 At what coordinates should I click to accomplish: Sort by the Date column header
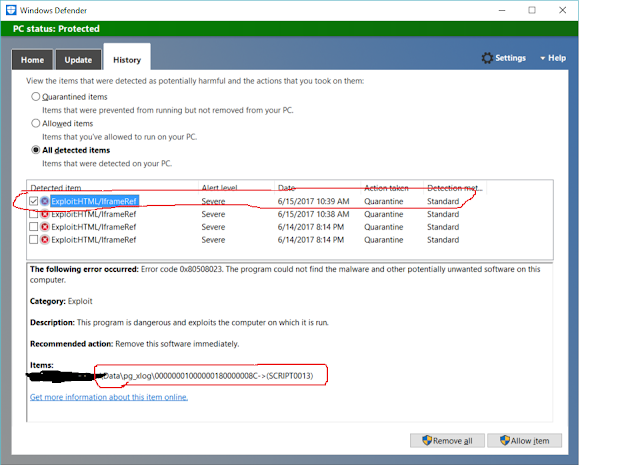(318, 187)
